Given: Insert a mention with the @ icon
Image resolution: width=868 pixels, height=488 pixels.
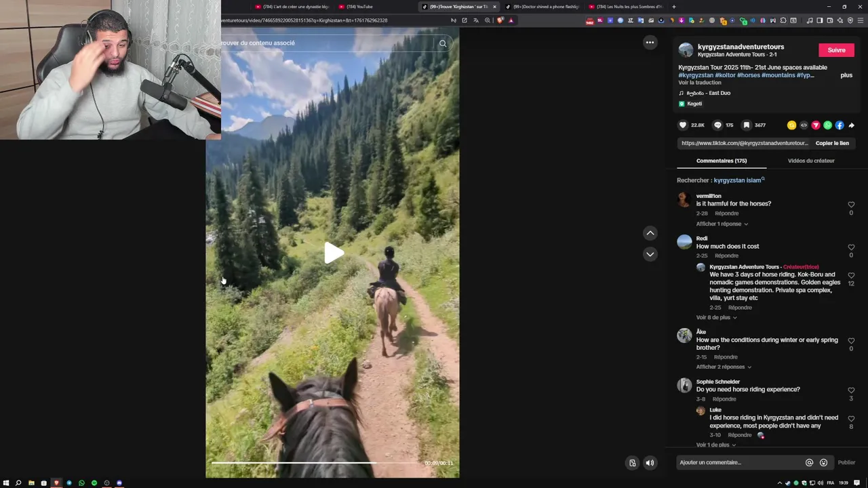Looking at the screenshot, I should coord(809,462).
